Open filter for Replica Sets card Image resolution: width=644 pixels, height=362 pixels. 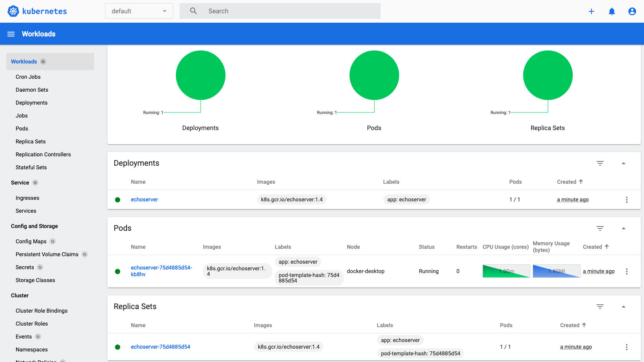coord(600,307)
